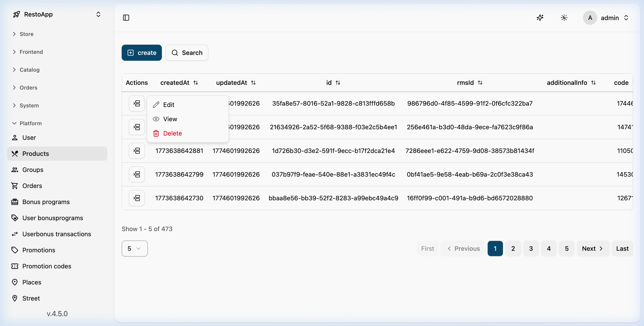Sort the table by rmsId column
Image resolution: width=644 pixels, height=326 pixels.
pos(480,83)
